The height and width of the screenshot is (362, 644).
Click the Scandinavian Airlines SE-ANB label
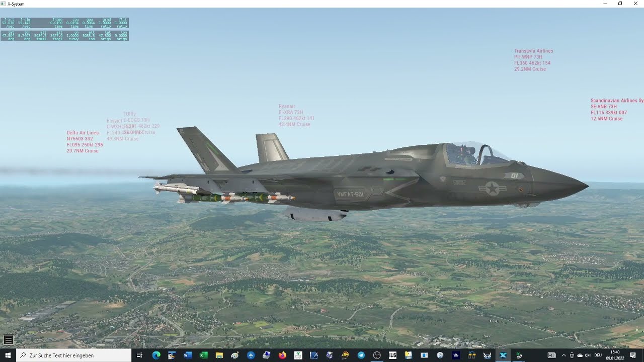click(x=617, y=110)
